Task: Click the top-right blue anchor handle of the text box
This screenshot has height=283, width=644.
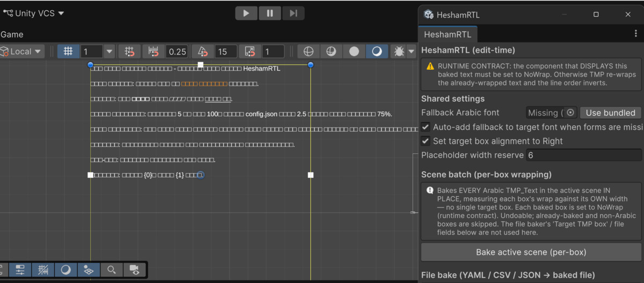Action: (311, 65)
